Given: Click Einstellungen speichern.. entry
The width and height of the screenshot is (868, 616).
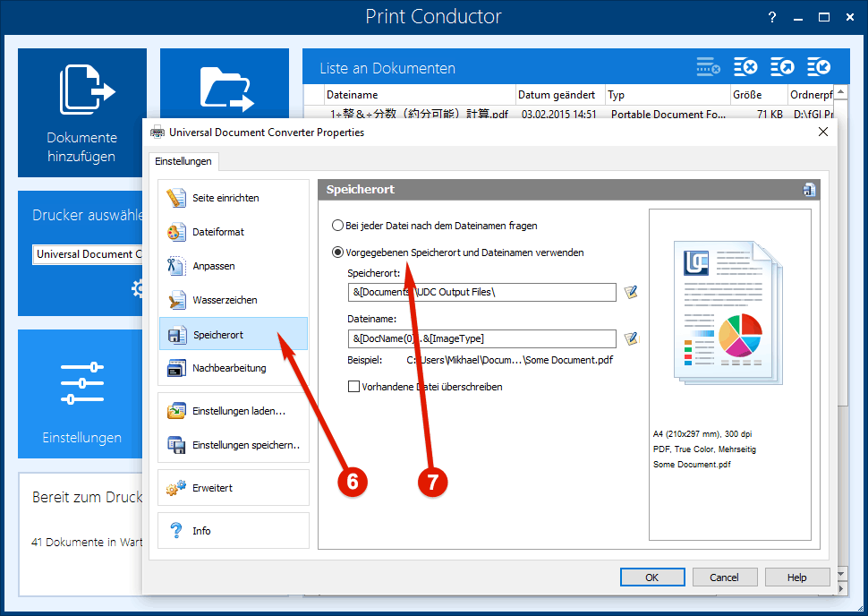Looking at the screenshot, I should 233,445.
